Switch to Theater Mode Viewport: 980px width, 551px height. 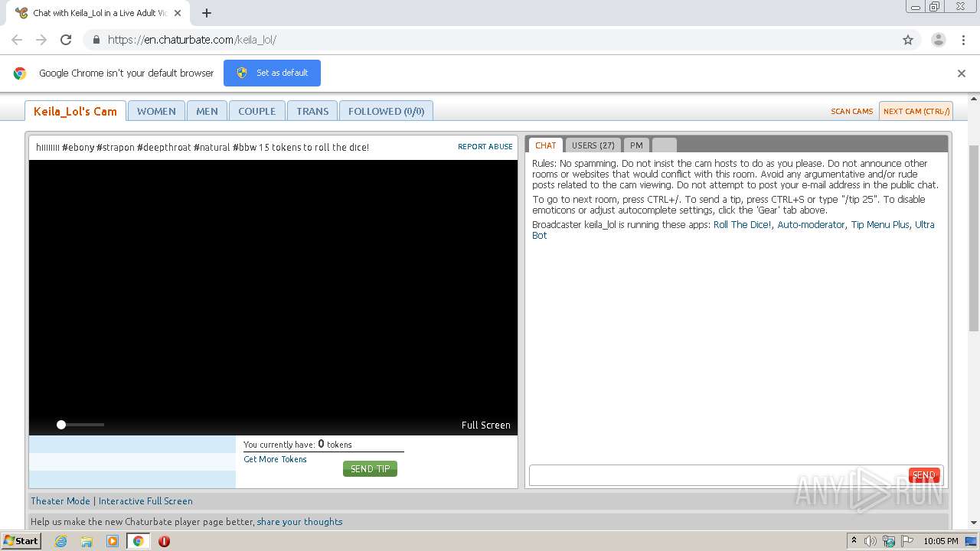60,501
